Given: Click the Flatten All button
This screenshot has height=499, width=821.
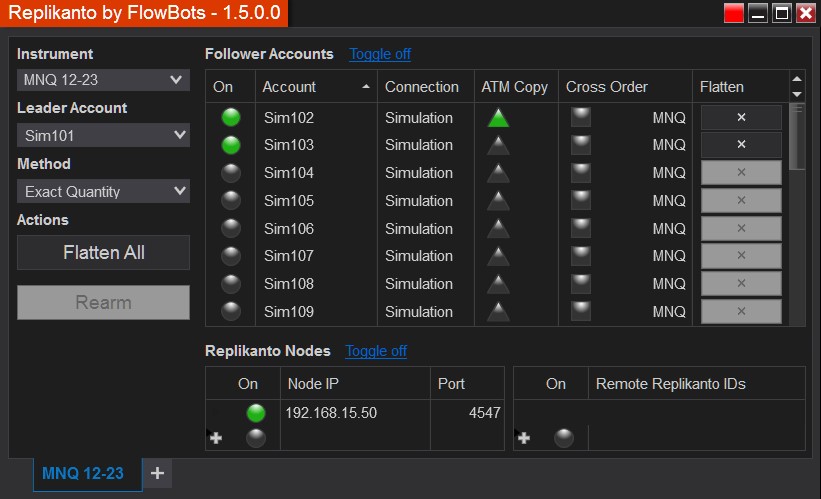Looking at the screenshot, I should [103, 252].
